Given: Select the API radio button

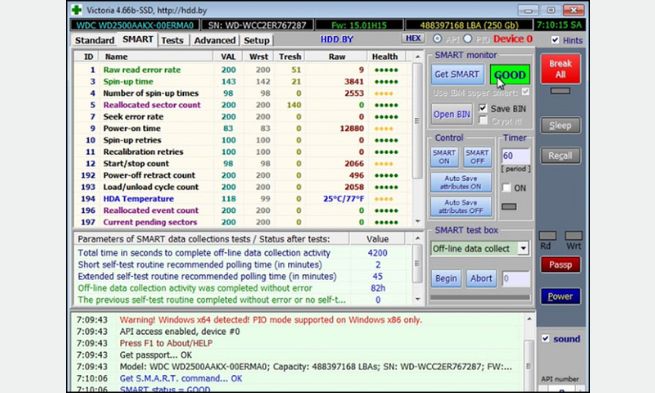Looking at the screenshot, I should 437,39.
